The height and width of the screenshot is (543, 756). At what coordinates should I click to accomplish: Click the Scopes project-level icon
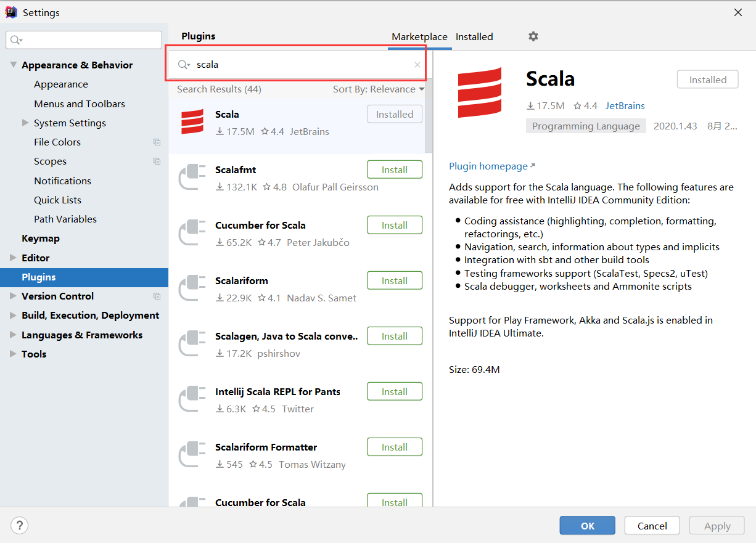pos(157,161)
